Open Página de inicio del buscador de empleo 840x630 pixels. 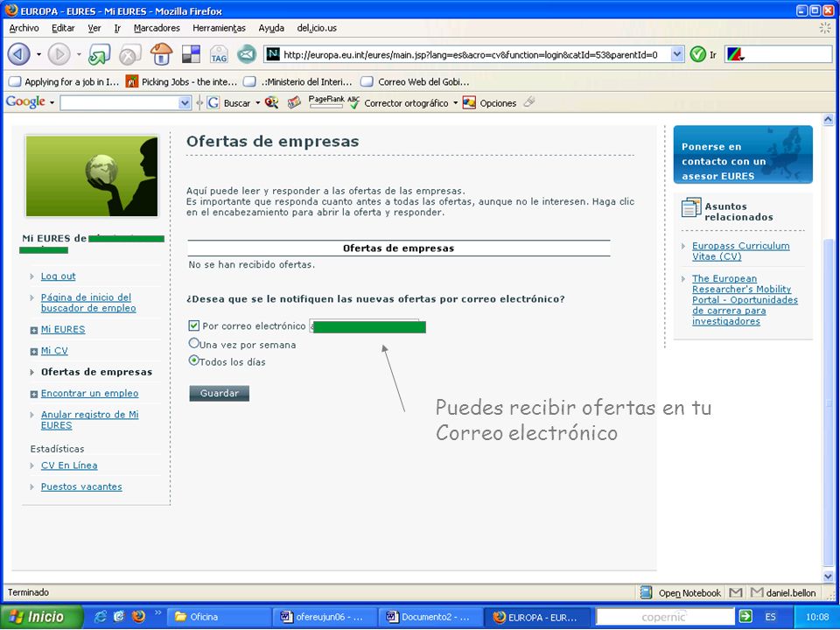click(x=88, y=303)
